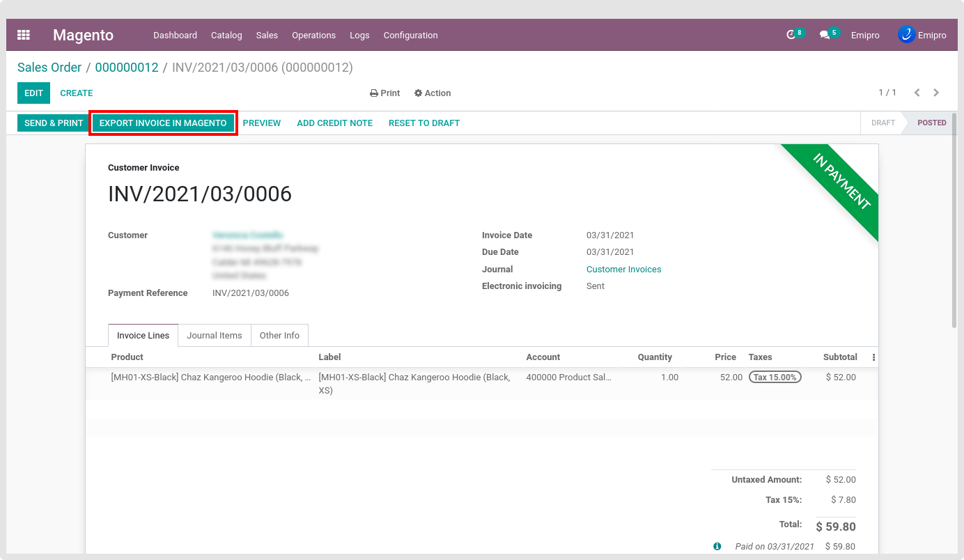Click the info icon beside Paid on
This screenshot has height=560, width=964.
pyautogui.click(x=717, y=547)
